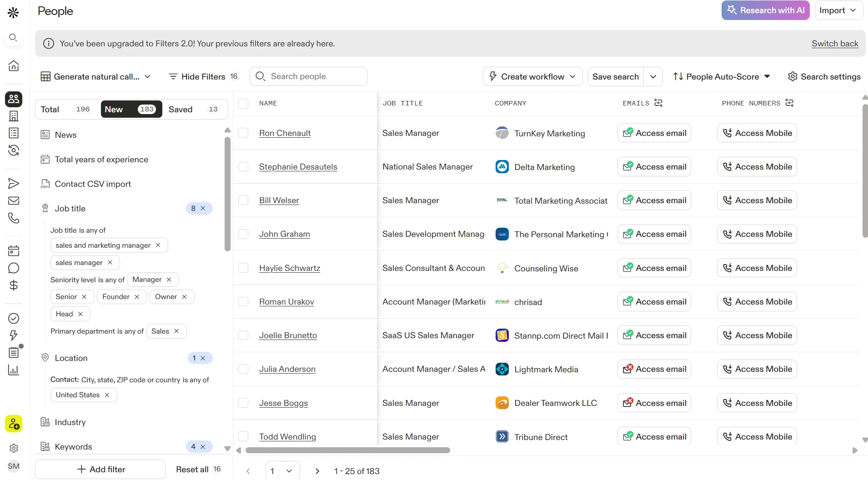868x480 pixels.
Task: Open the Home icon in sidebar
Action: coord(14,66)
